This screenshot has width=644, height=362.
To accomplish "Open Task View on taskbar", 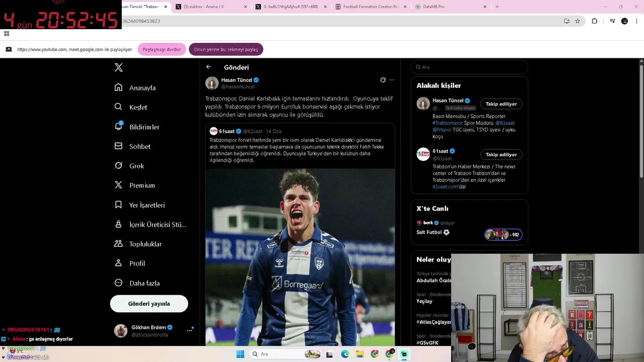I will [x=330, y=354].
